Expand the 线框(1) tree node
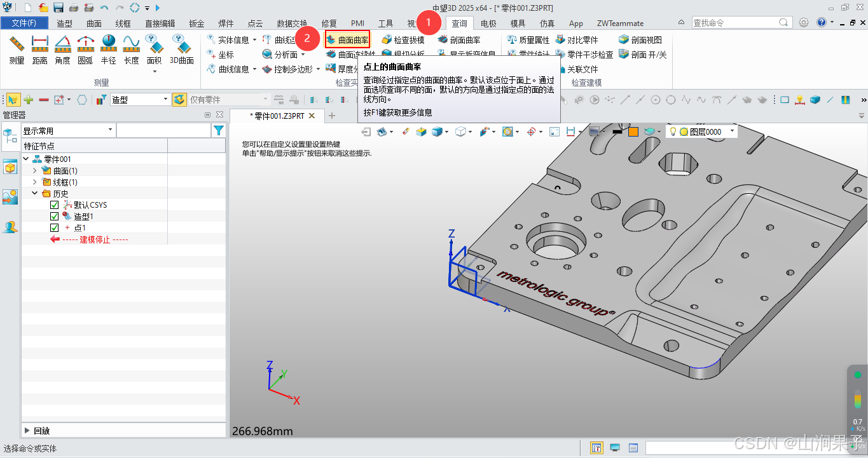 point(35,182)
